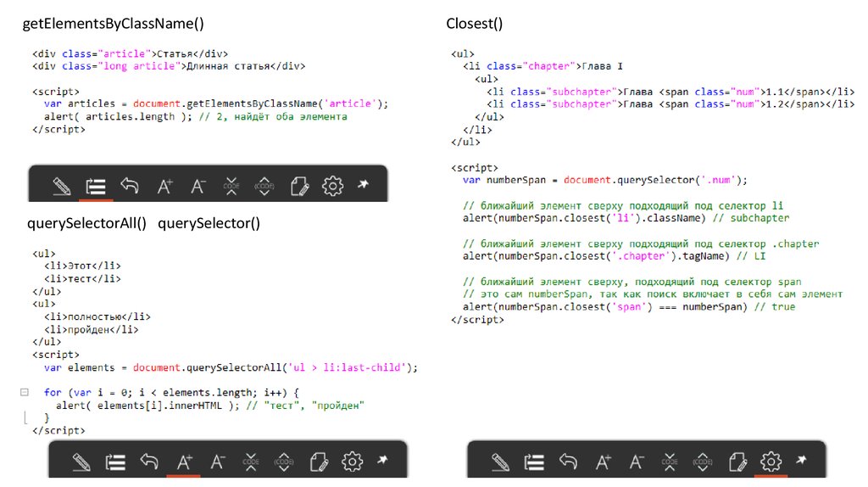The height and width of the screenshot is (487, 868).
Task: Click undo arrow in getElementsByClassName toolbar
Action: tap(129, 186)
